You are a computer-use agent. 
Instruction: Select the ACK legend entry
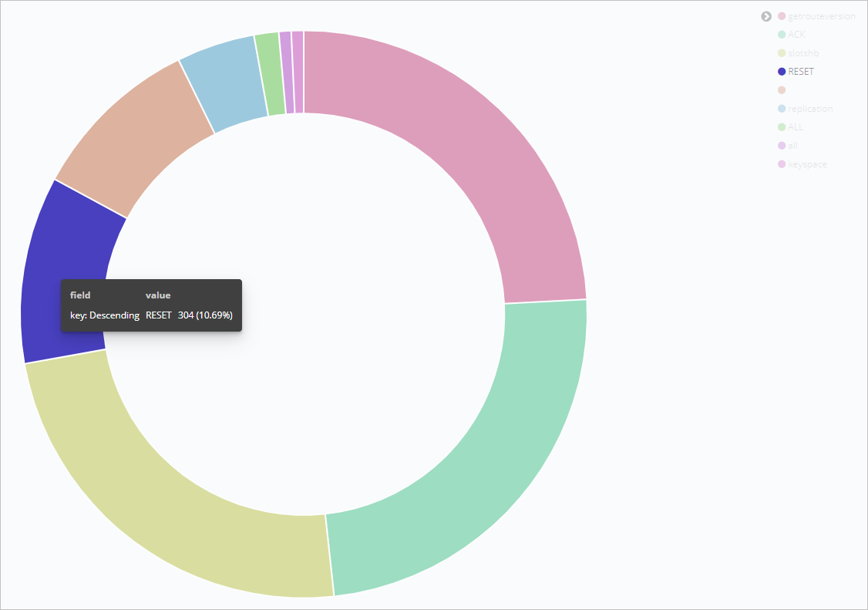coord(792,35)
